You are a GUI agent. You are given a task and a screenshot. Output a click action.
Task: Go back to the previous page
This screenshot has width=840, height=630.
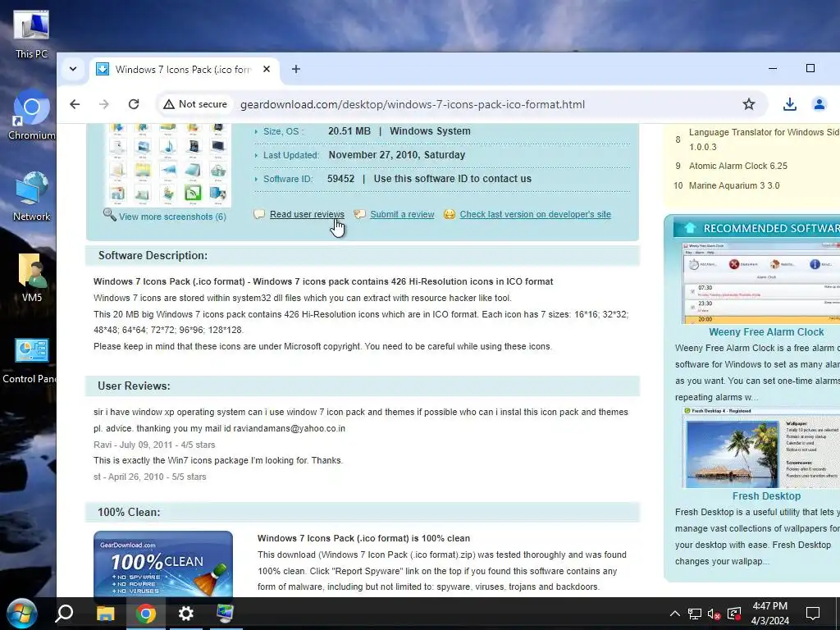pos(75,104)
